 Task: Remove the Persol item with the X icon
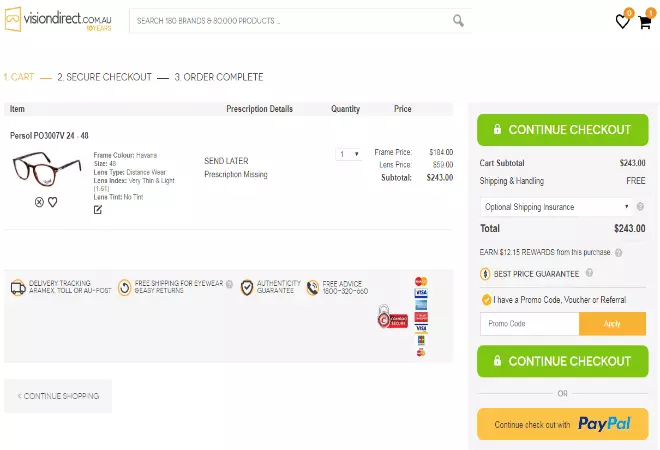point(39,202)
